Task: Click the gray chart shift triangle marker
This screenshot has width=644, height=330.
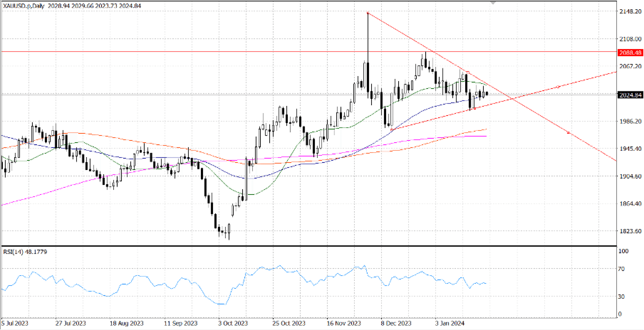Action: point(493,2)
